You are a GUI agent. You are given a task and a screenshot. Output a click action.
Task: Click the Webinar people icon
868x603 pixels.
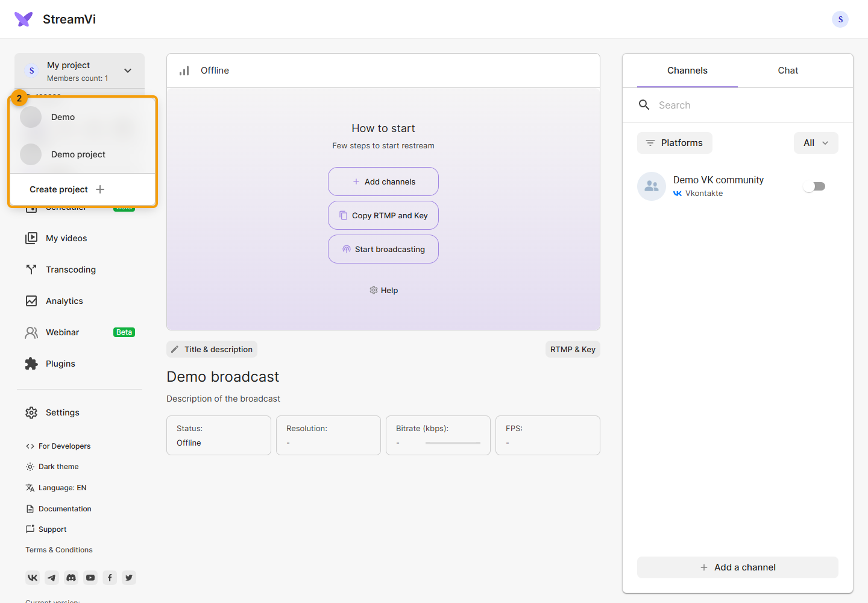pos(31,332)
